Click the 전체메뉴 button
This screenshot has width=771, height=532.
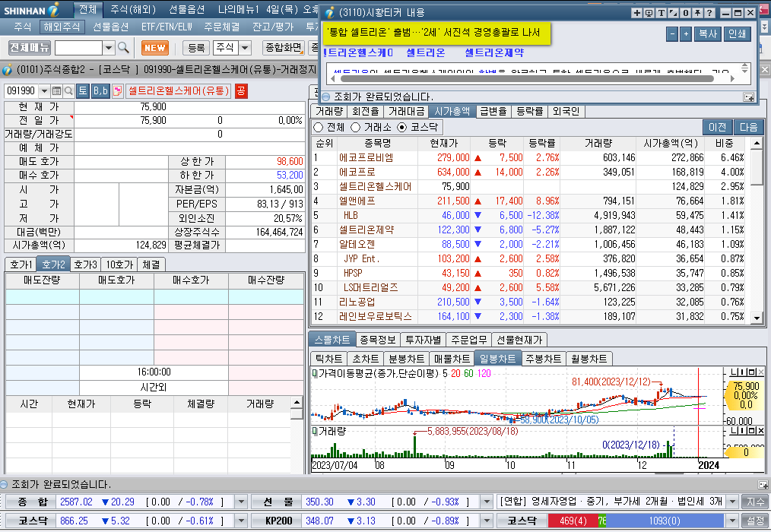[x=30, y=48]
